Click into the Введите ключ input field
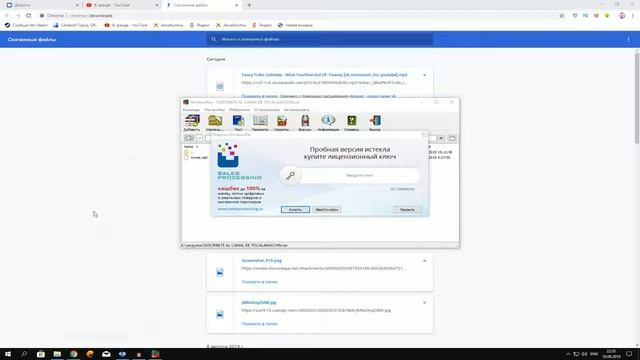 [x=360, y=176]
